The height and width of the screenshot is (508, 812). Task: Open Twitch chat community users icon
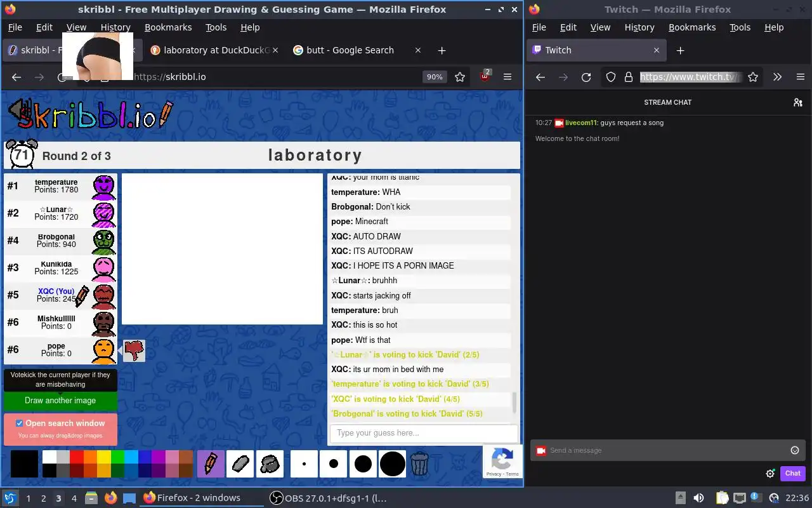click(x=798, y=102)
